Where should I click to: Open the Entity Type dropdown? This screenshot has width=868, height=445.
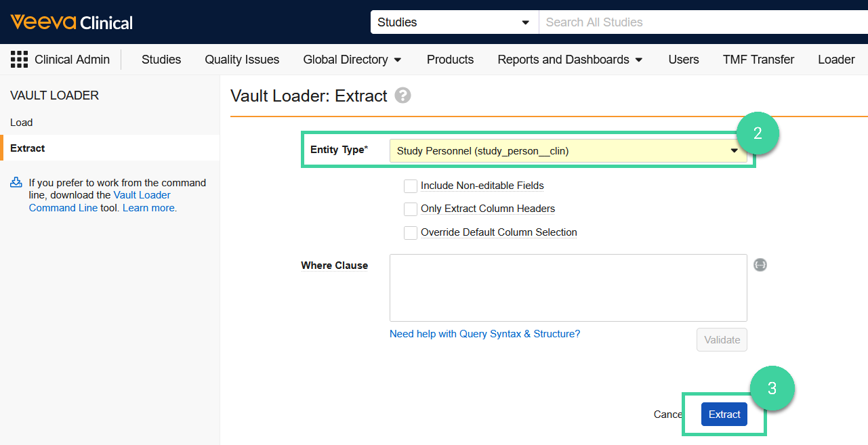tap(568, 151)
